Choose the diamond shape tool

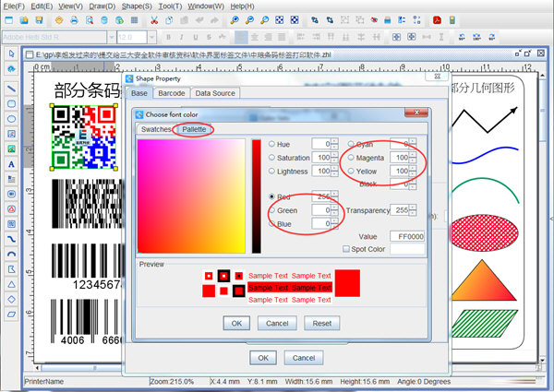tap(11, 298)
